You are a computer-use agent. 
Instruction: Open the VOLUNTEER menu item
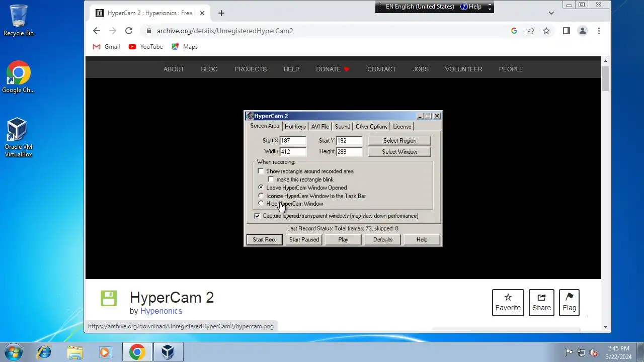pyautogui.click(x=463, y=69)
